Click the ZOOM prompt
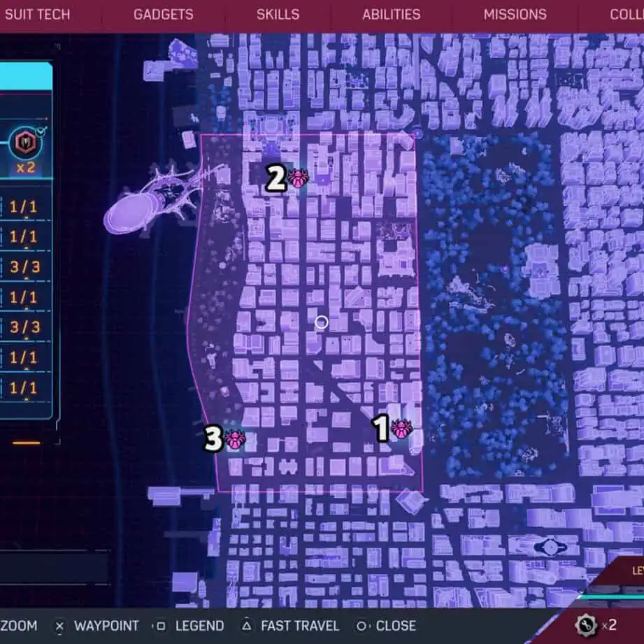Viewport: 644px width, 644px height. coord(18,626)
